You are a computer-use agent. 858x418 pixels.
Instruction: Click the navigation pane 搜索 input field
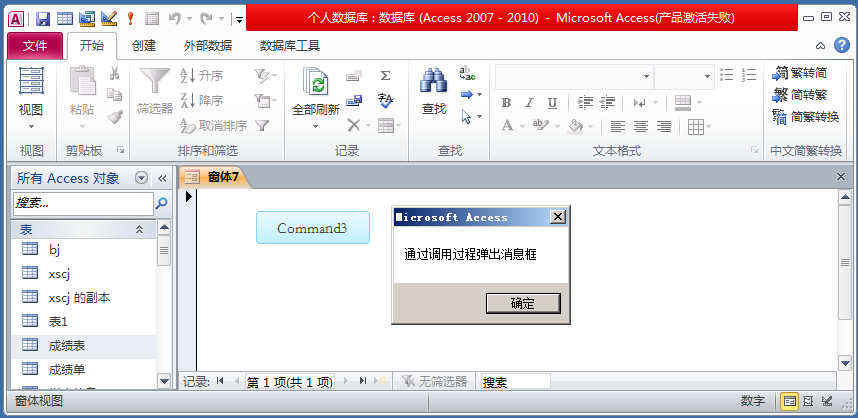(x=83, y=204)
